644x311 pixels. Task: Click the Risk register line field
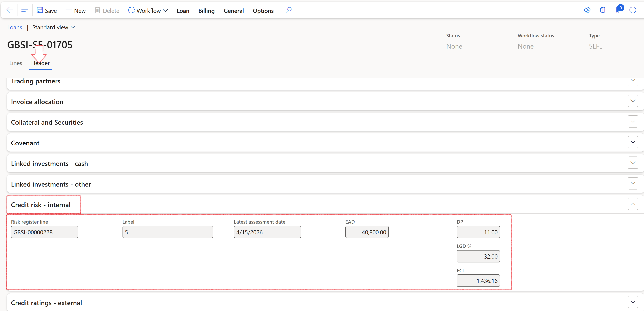click(45, 232)
